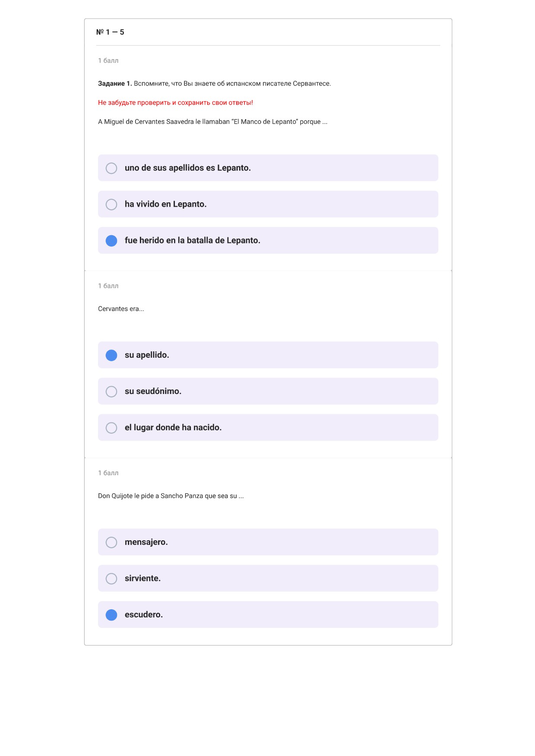Click answer label 'el lugar donde ha nacido.'
This screenshot has height=756, width=535.
point(173,428)
